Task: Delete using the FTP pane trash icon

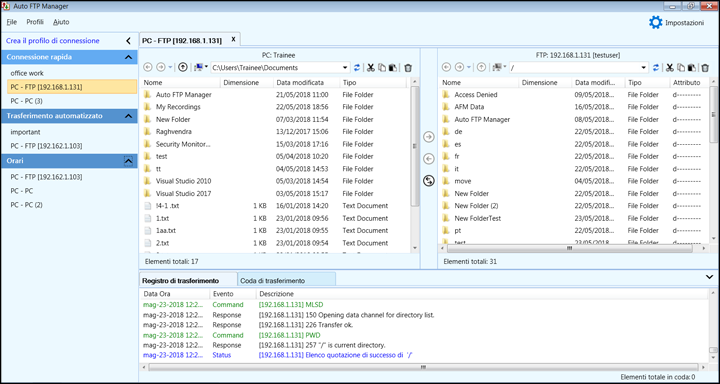Action: point(705,68)
